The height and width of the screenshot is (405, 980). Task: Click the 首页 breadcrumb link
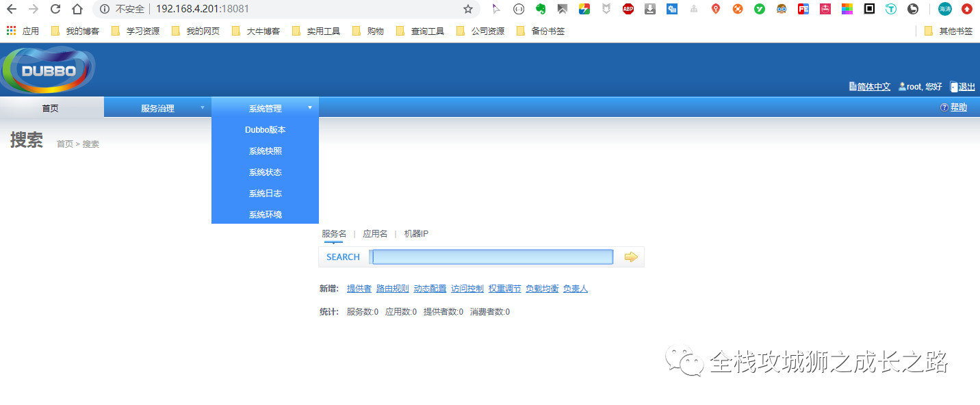tap(65, 144)
